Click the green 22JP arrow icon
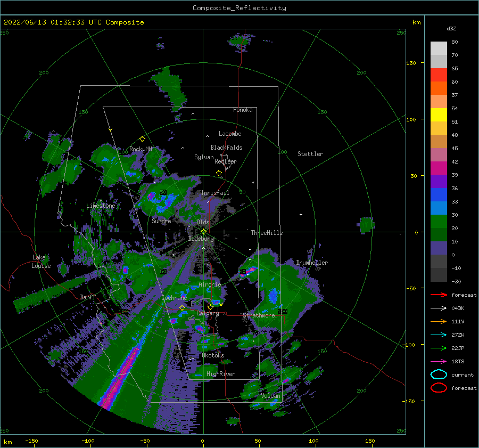This screenshot has height=448, width=479. click(x=439, y=348)
